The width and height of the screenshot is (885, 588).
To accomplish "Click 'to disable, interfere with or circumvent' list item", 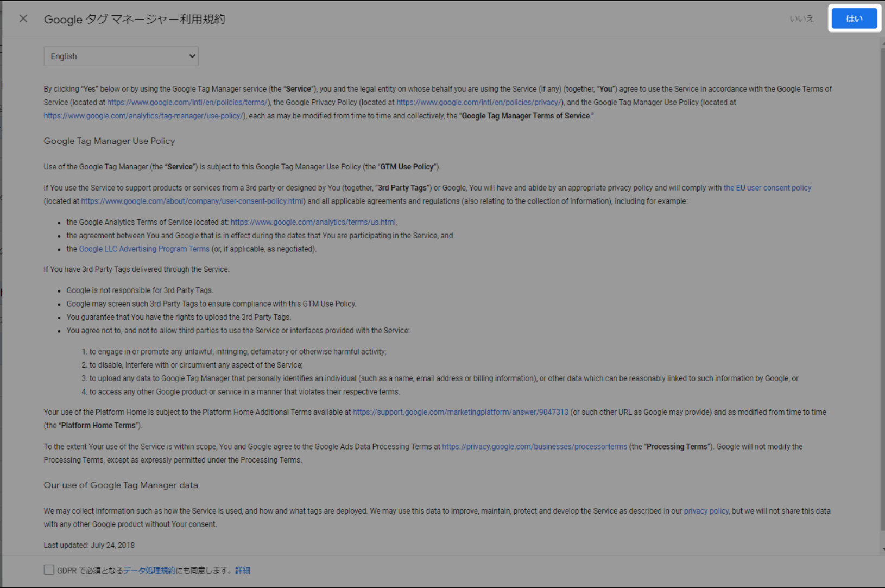I will point(196,365).
